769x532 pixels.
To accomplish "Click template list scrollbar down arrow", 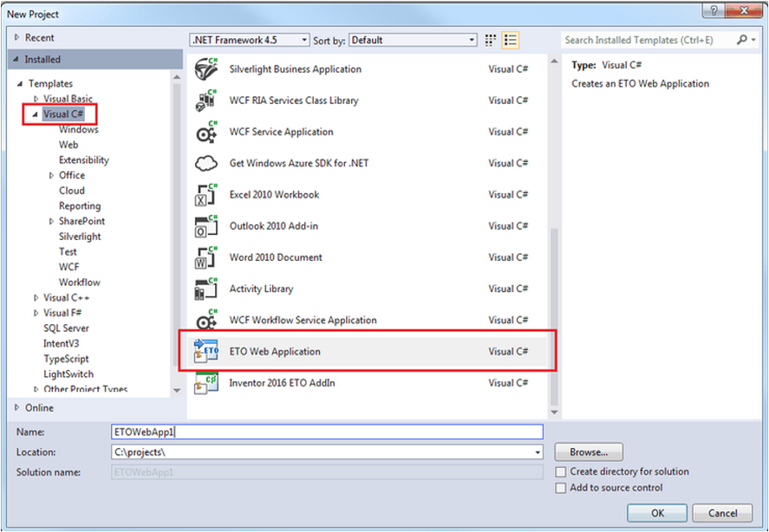I will tap(554, 412).
